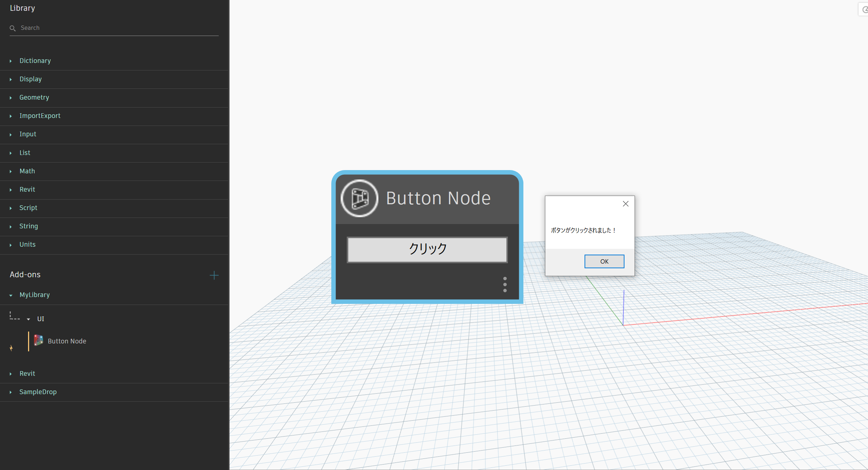The height and width of the screenshot is (470, 868).
Task: Expand the Dictionary category
Action: pos(35,61)
